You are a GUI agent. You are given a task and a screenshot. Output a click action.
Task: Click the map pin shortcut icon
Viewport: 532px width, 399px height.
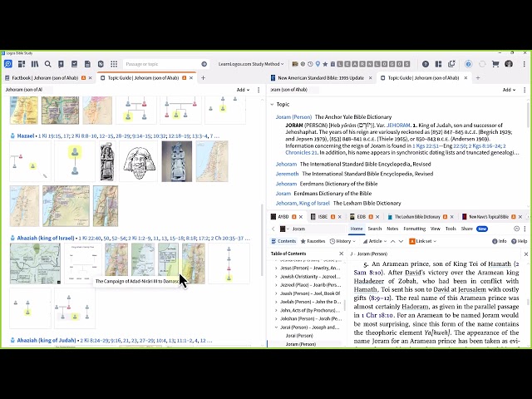[318, 64]
